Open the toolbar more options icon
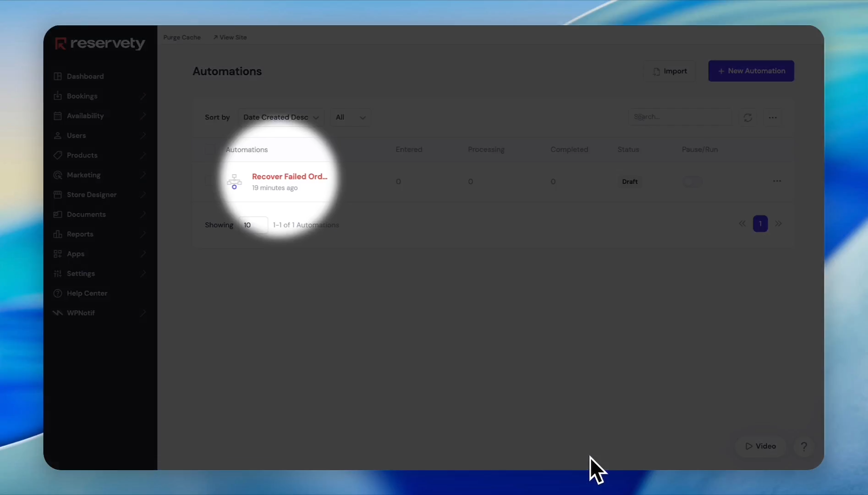 click(x=773, y=117)
